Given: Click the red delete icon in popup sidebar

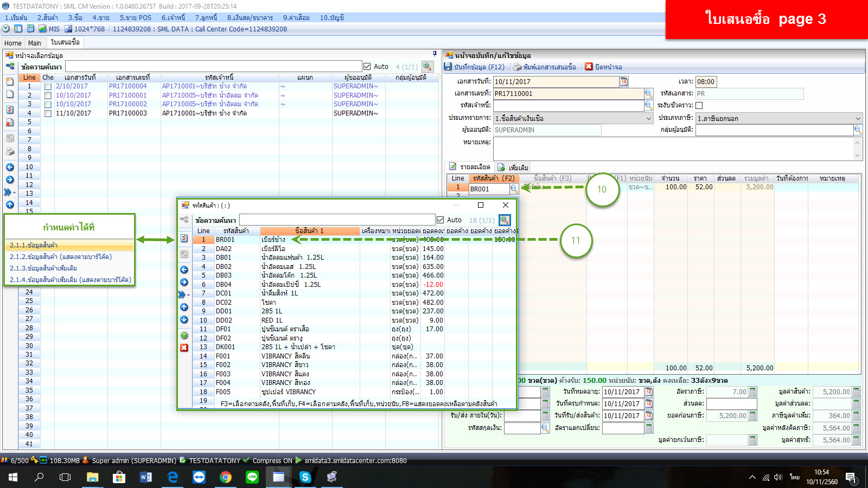Looking at the screenshot, I should (x=184, y=348).
